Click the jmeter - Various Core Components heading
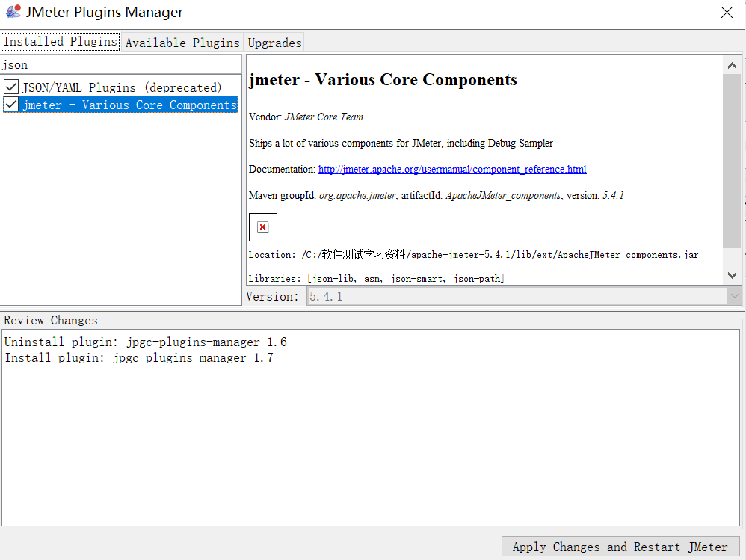The height and width of the screenshot is (560, 746). click(383, 79)
